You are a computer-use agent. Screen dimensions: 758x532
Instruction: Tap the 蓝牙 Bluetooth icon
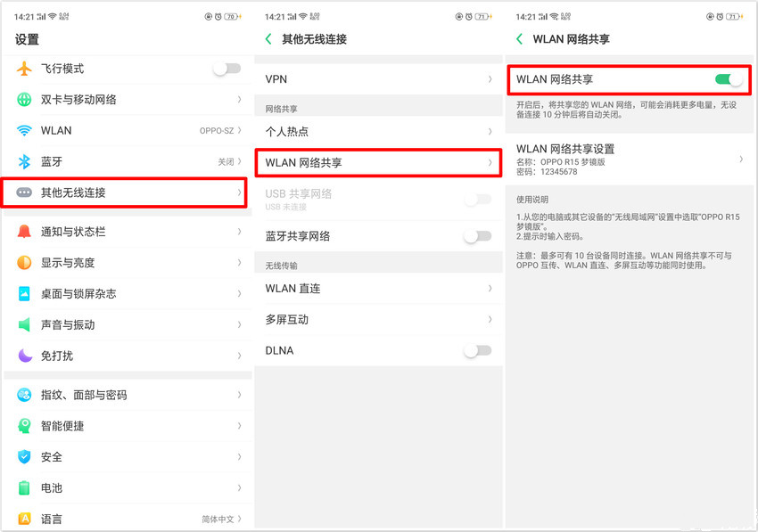coord(24,160)
